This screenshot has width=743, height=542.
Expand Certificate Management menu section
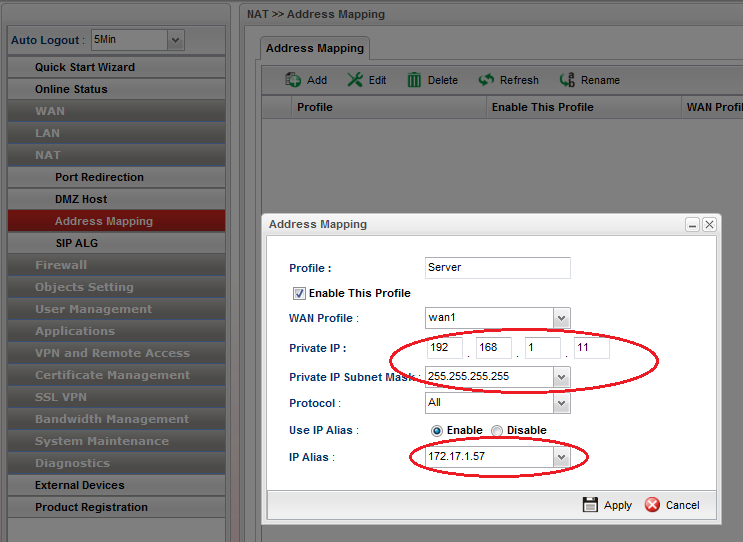(x=117, y=375)
